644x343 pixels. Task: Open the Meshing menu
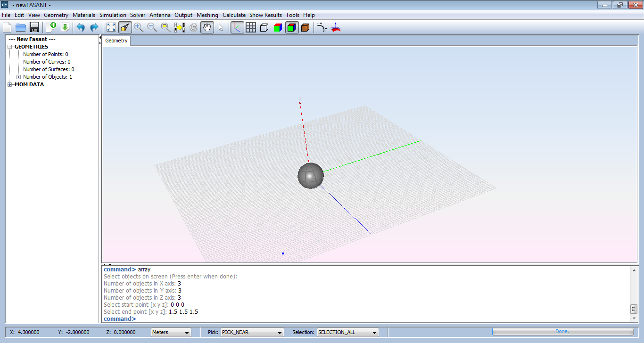[x=207, y=15]
